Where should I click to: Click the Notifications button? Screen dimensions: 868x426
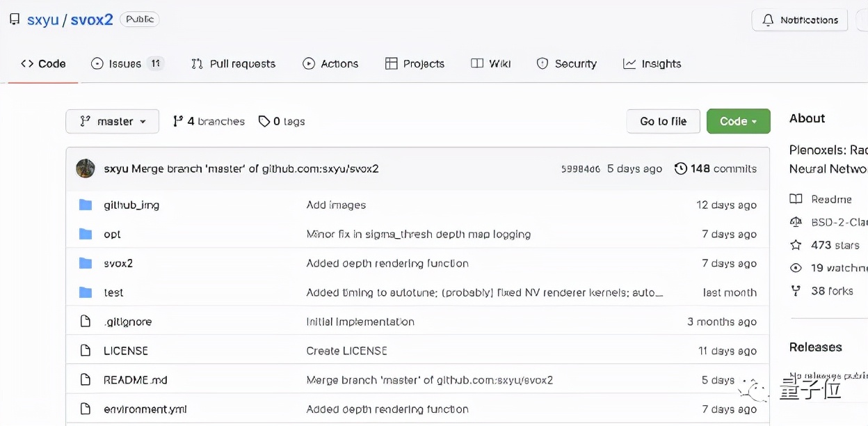800,20
